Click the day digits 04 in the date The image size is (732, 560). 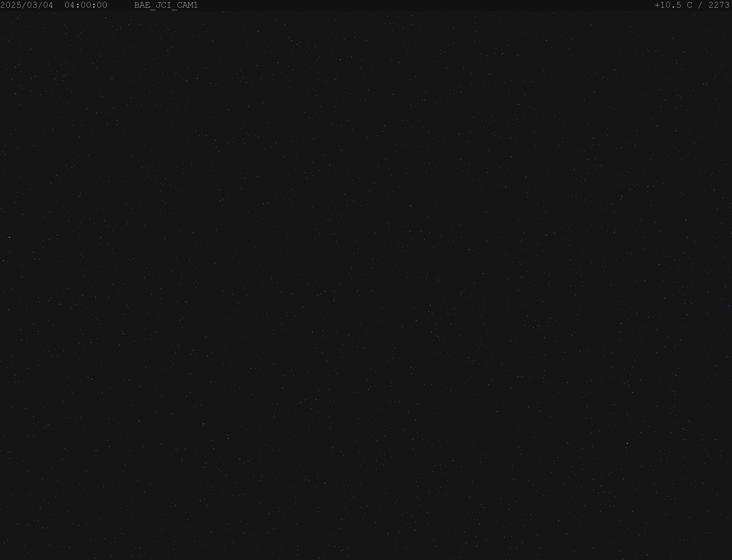[x=48, y=5]
